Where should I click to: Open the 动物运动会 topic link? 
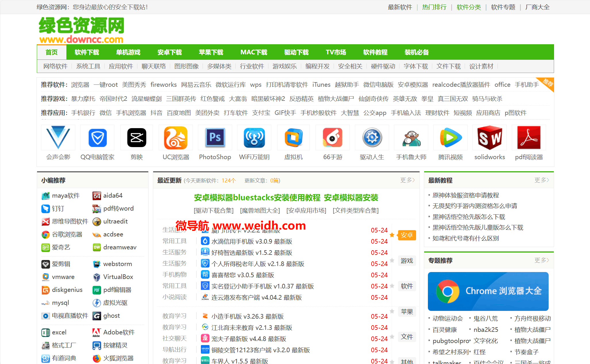pos(447,318)
